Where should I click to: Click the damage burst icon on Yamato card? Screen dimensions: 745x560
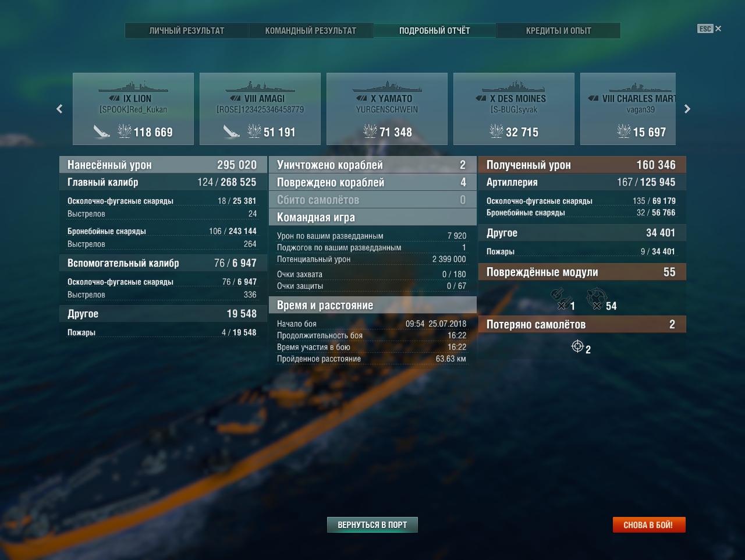click(x=370, y=132)
